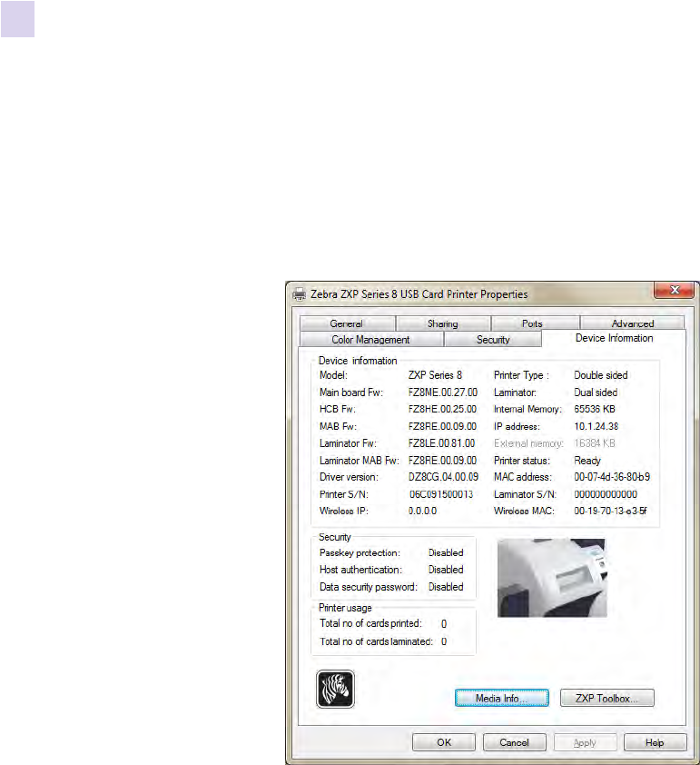700x765 pixels.
Task: Click IP address 10.1.24.38
Action: pyautogui.click(x=596, y=426)
